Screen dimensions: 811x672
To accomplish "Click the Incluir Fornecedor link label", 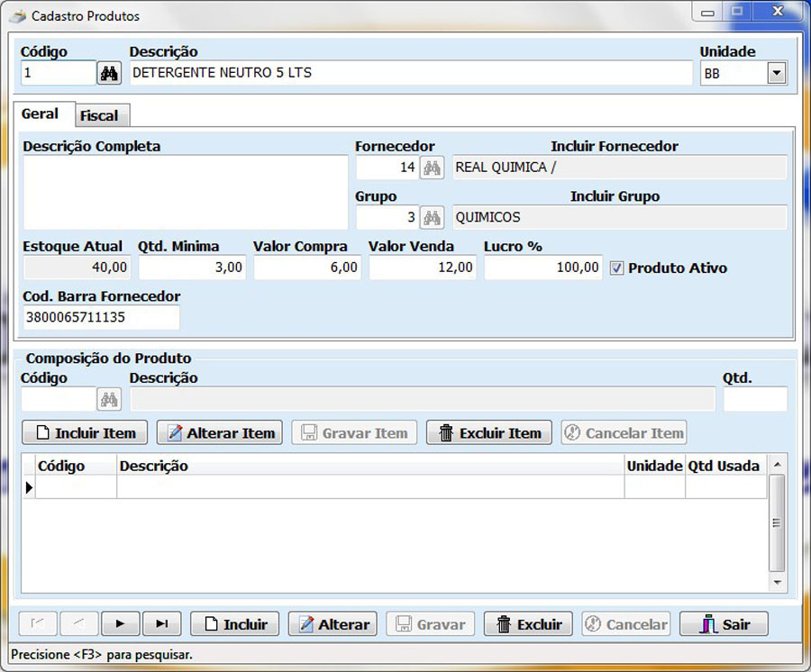I will [x=615, y=146].
